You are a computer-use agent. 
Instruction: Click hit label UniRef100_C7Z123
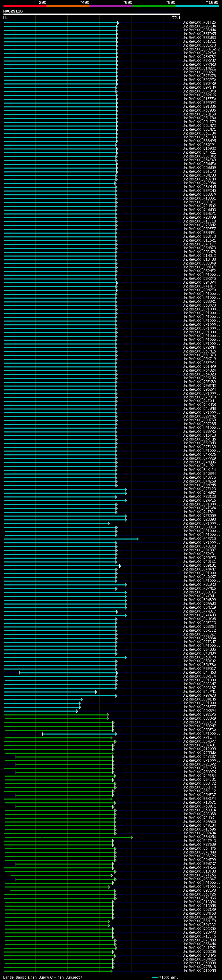pos(199,489)
